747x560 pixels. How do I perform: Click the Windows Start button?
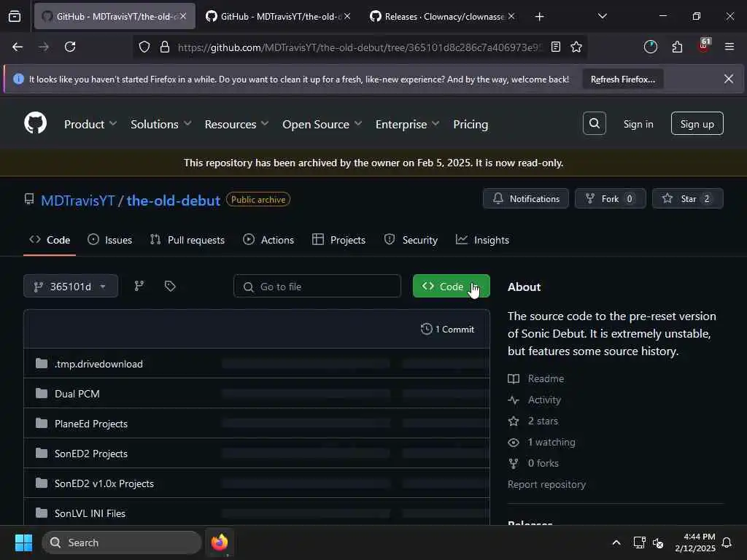click(23, 542)
